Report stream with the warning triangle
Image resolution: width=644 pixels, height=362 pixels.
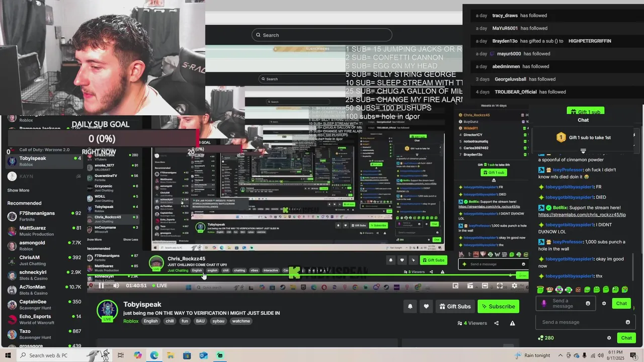coord(512,323)
